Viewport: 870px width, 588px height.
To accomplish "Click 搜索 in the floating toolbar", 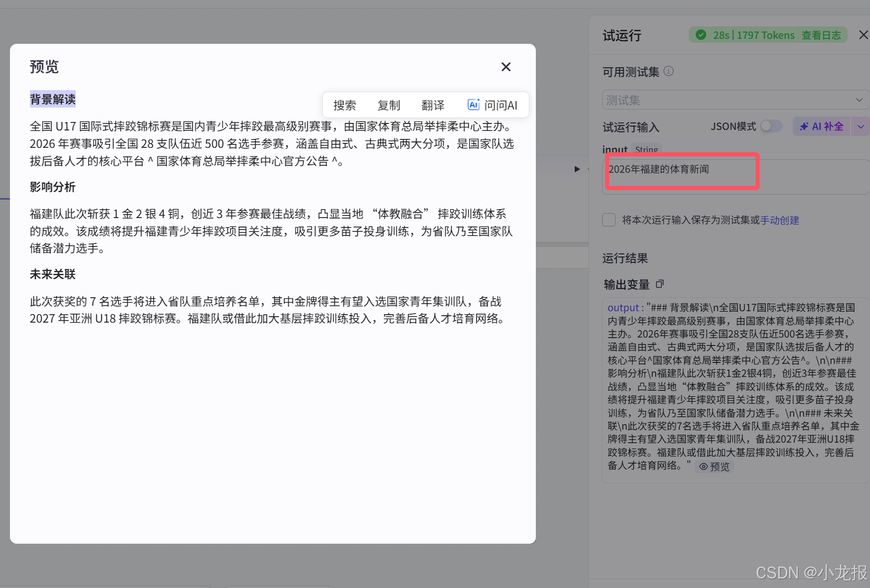I will 345,105.
